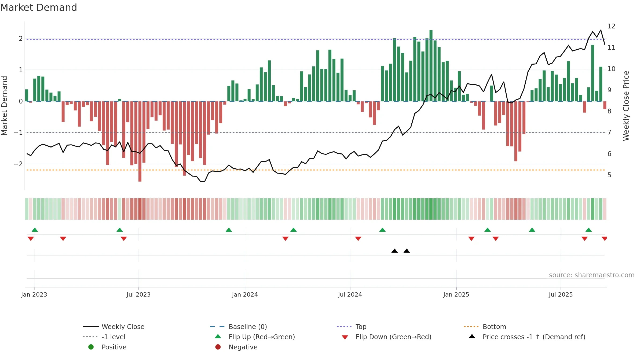Click the deepest red bar near Jul 2023
This screenshot has height=362, width=644.
click(140, 141)
